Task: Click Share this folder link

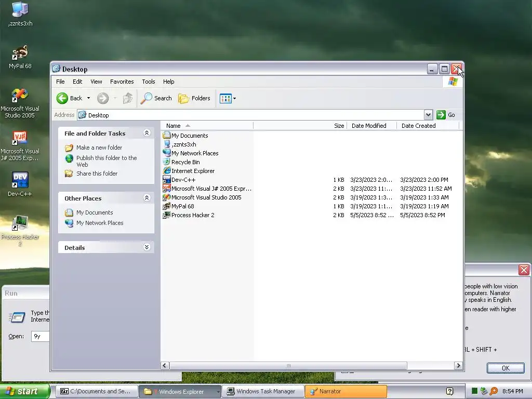Action: pyautogui.click(x=97, y=174)
